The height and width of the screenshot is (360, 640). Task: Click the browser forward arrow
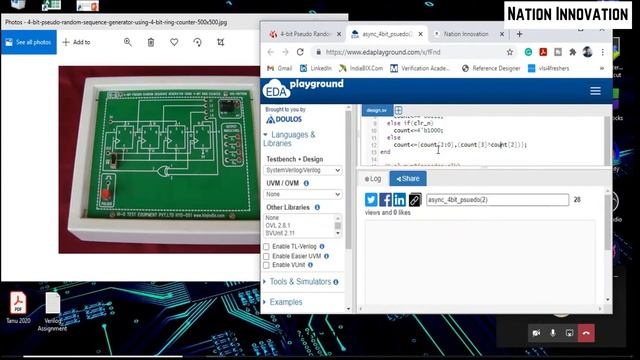tap(285, 52)
